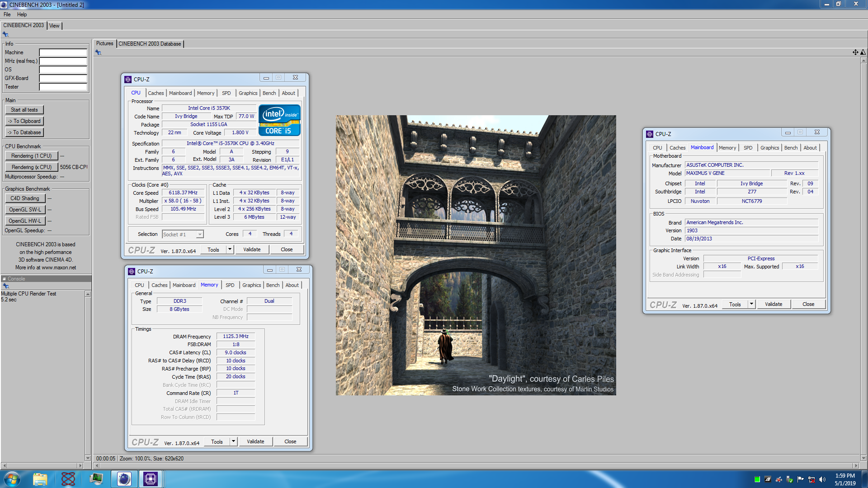Screen dimensions: 868x488
Task: Expand Tools arrow in CPU-Z Mainboard window
Action: pyautogui.click(x=751, y=304)
